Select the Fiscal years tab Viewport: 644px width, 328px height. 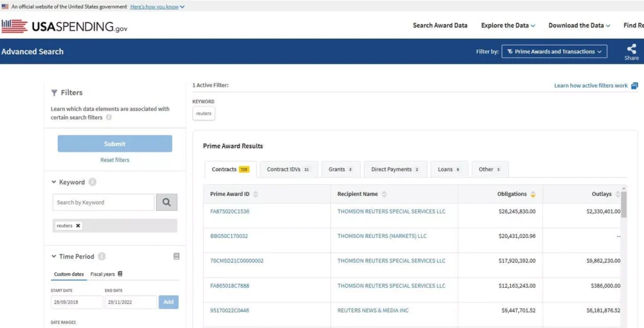[x=106, y=274]
